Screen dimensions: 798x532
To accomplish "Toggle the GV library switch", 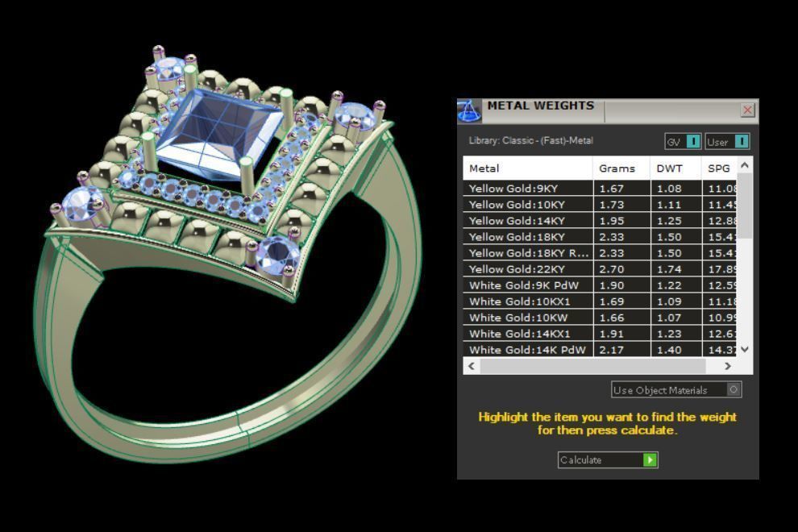I will (x=683, y=142).
